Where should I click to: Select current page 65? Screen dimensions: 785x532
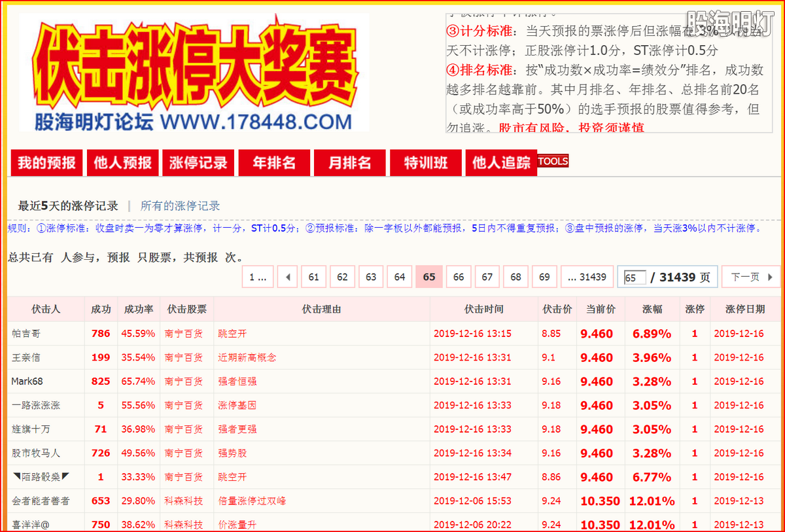click(429, 277)
